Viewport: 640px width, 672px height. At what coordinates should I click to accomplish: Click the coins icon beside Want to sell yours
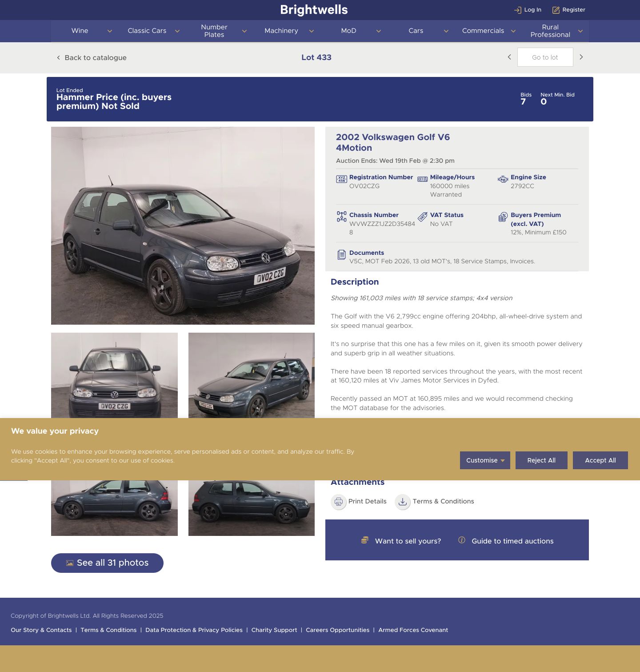coord(365,540)
